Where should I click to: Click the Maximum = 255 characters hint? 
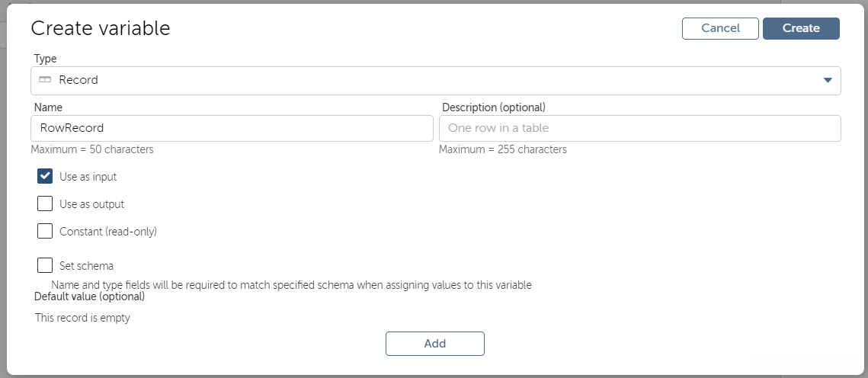[x=502, y=149]
